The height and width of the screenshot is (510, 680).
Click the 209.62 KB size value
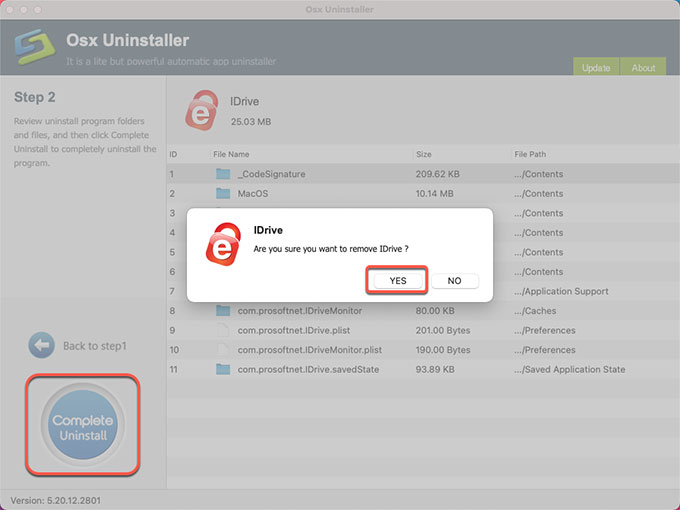(x=438, y=174)
